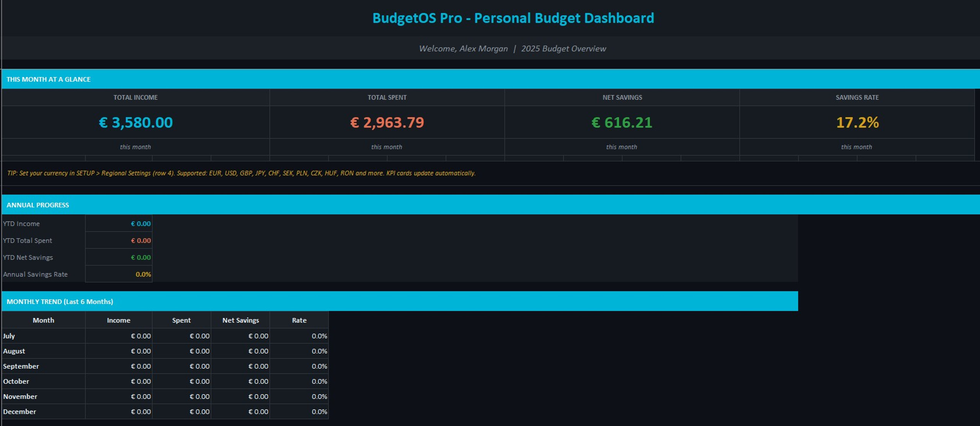Image resolution: width=980 pixels, height=426 pixels.
Task: Click 'this month' under Total Income
Action: (x=136, y=147)
